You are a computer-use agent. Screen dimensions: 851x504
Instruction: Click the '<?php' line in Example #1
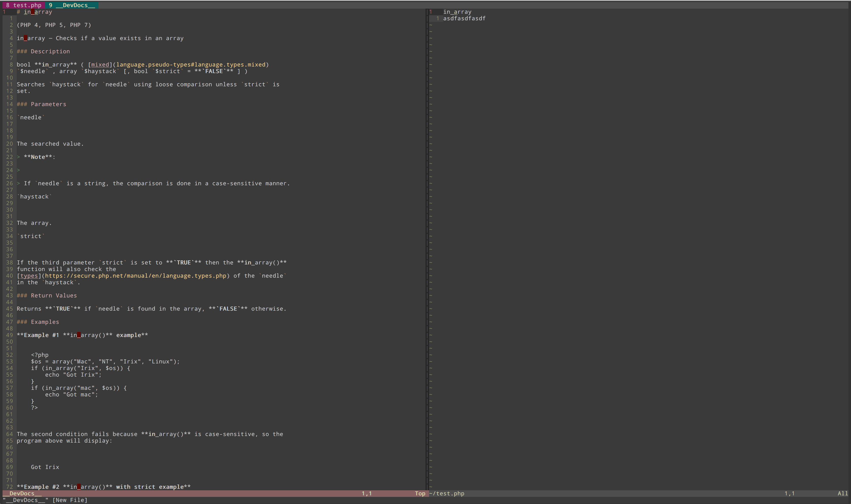pos(39,355)
